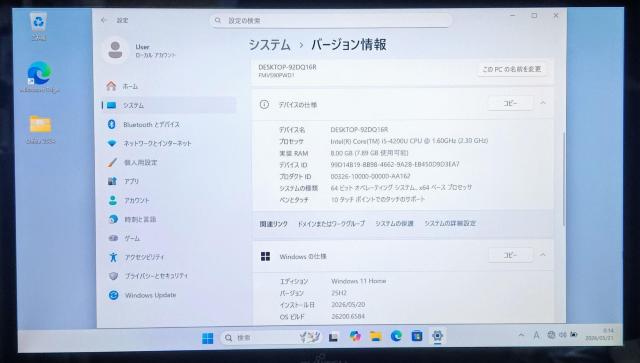
Task: Collapse the Windows の仕様 section chevron
Action: [x=543, y=255]
